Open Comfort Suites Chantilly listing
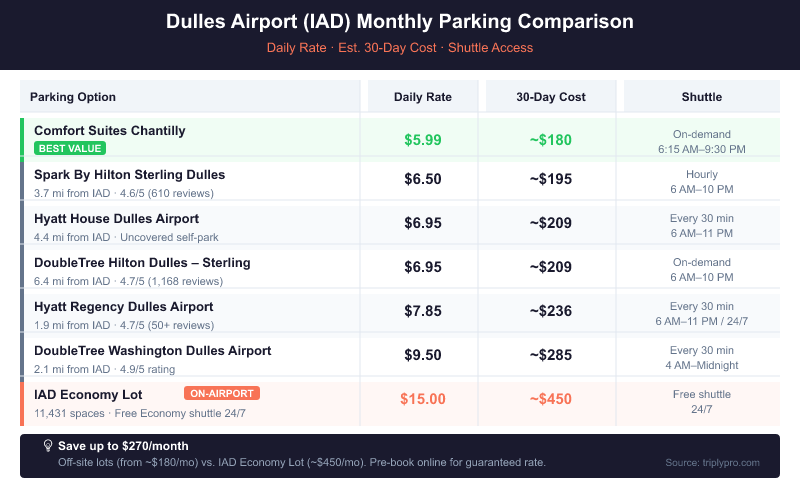 [x=110, y=131]
